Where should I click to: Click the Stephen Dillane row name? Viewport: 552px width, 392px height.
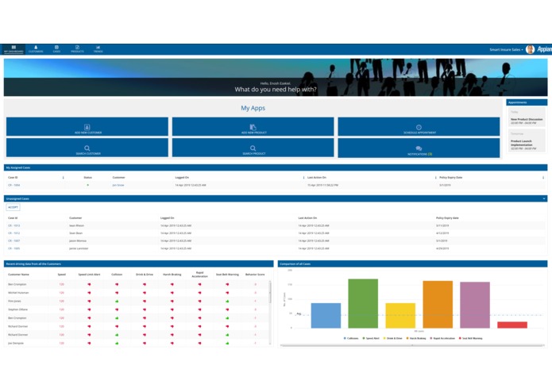pos(17,309)
